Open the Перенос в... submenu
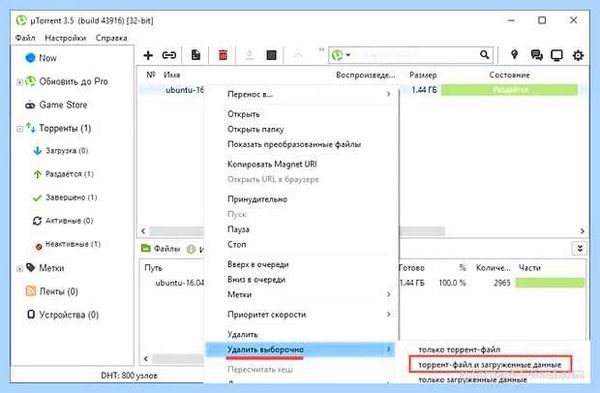The height and width of the screenshot is (393, 600). 301,94
